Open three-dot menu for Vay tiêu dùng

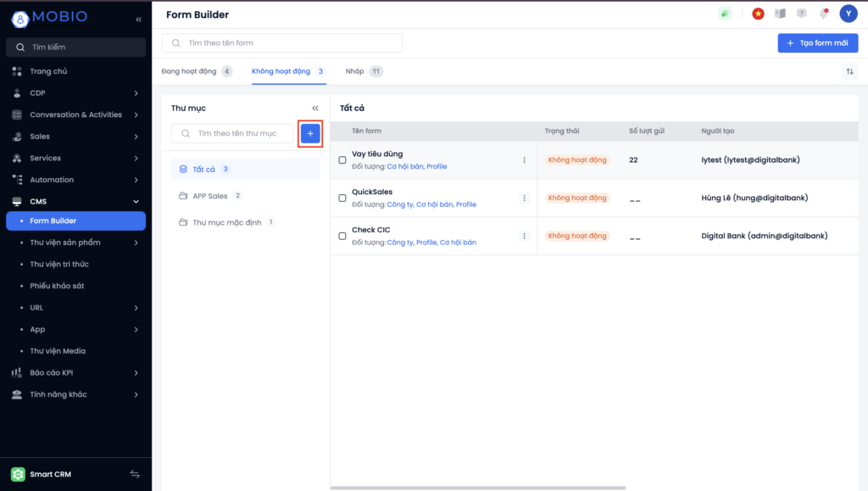point(524,159)
